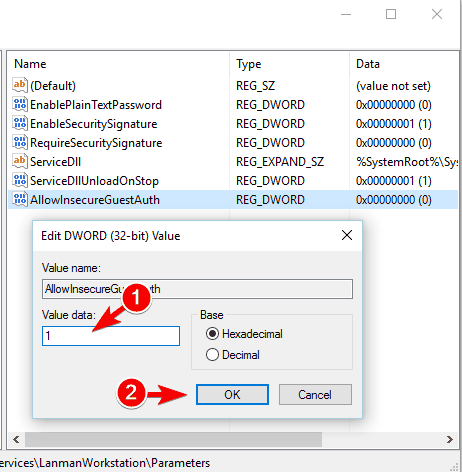
Task: Close the Edit DWORD dialog with X
Action: [347, 235]
